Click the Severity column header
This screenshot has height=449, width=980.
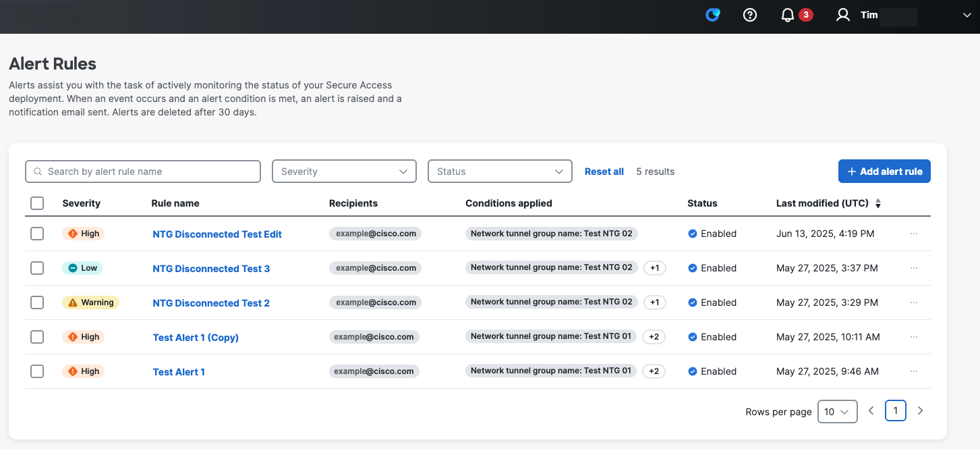click(81, 203)
